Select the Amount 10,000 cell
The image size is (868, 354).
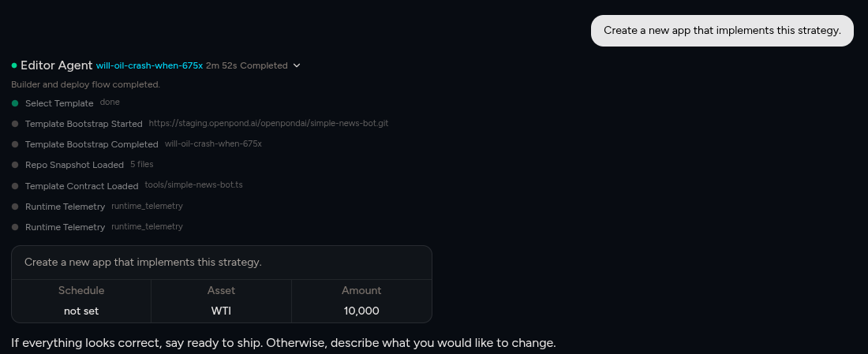(x=361, y=311)
